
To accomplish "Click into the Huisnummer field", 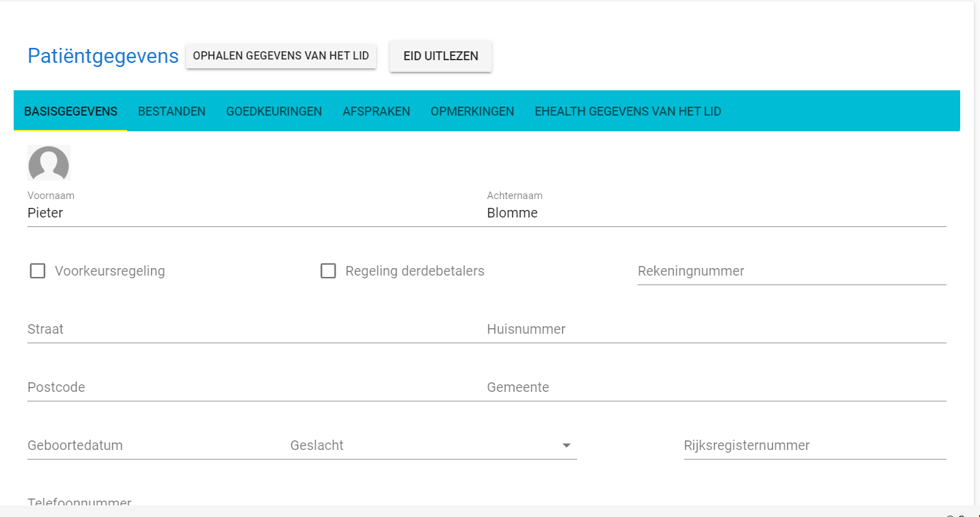I will [x=715, y=330].
